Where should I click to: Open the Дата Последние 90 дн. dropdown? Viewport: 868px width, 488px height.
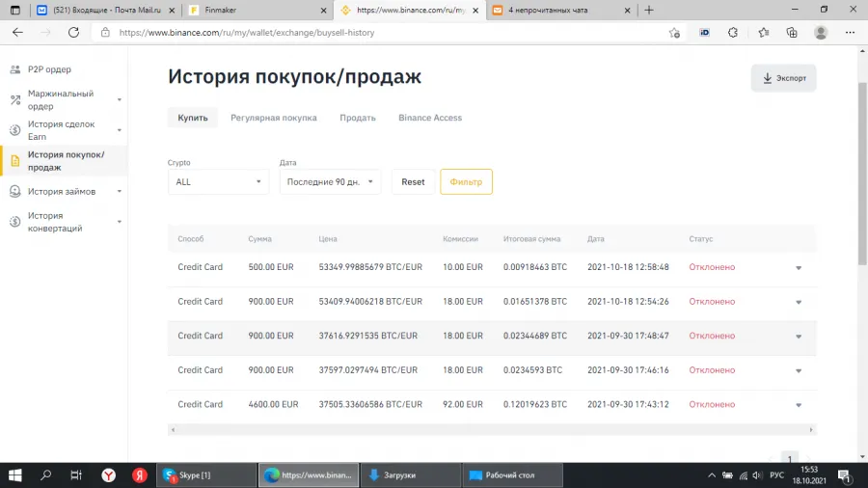pyautogui.click(x=330, y=181)
